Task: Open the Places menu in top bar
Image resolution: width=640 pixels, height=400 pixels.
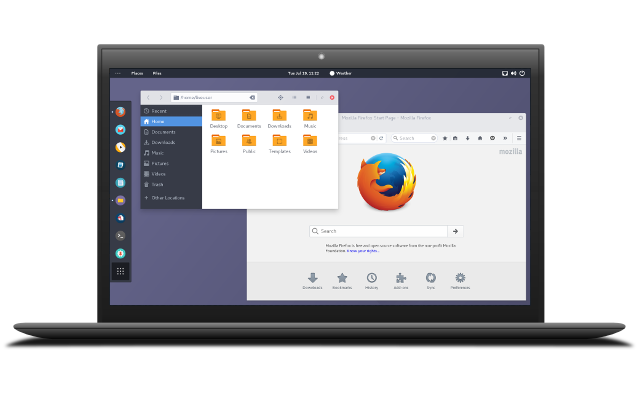Action: pyautogui.click(x=137, y=73)
